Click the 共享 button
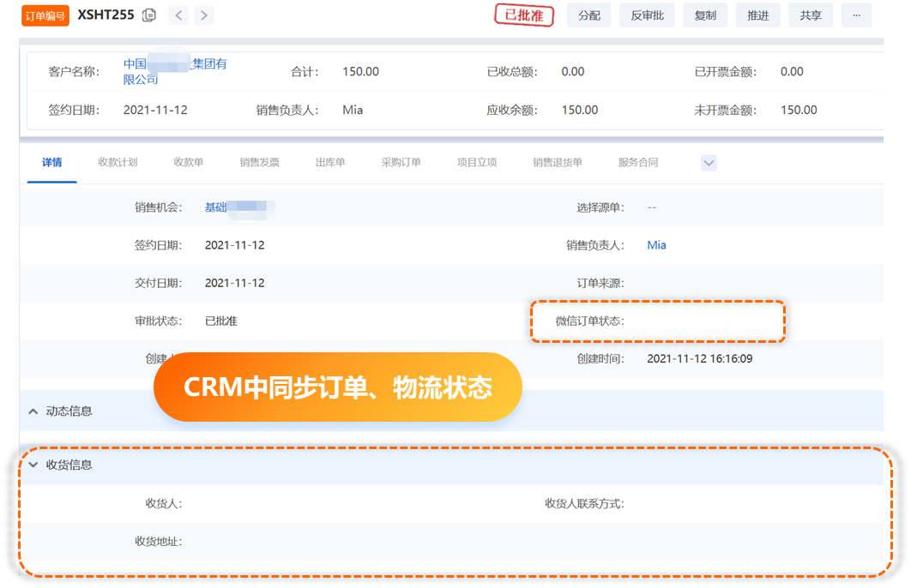This screenshot has width=911, height=588. pos(811,15)
